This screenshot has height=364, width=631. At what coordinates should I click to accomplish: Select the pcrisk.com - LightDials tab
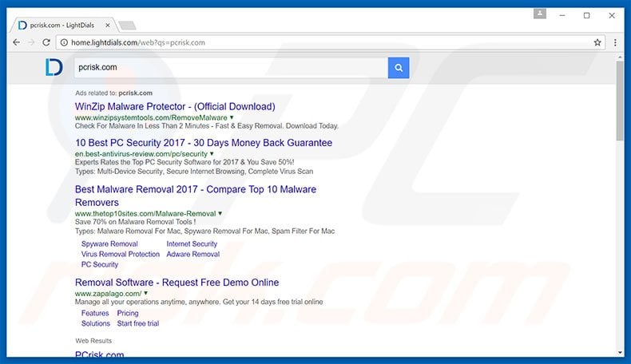point(62,25)
